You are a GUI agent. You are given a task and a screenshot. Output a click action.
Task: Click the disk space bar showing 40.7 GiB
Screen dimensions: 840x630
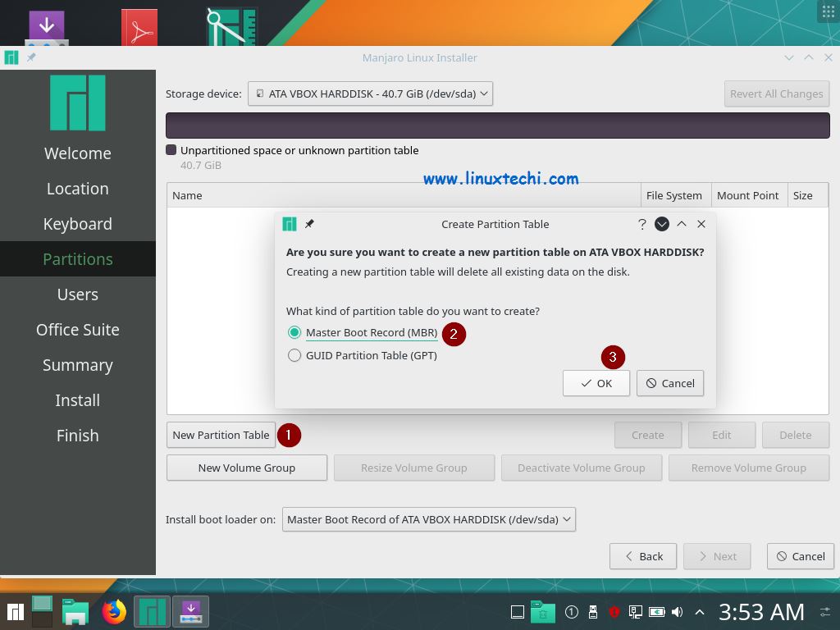498,125
